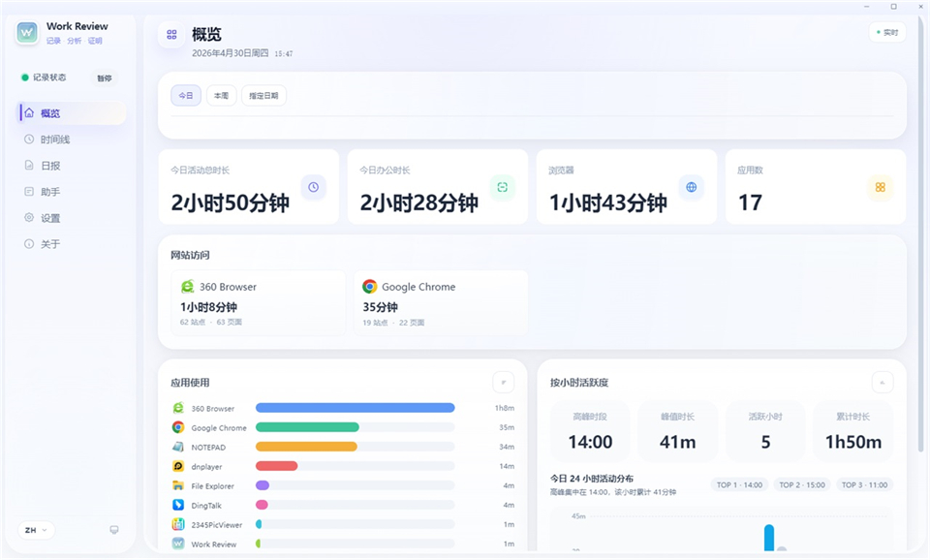Click the globe icon on 浏览器 card

(691, 187)
